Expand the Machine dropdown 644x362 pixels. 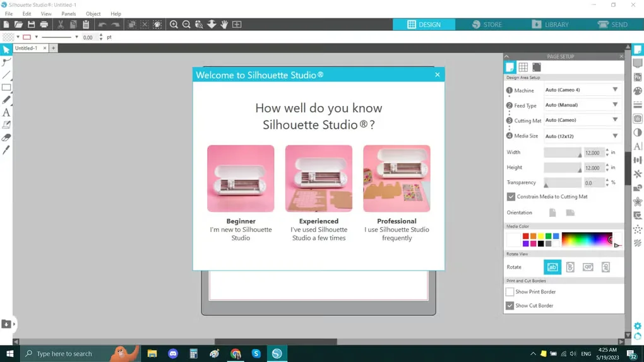pyautogui.click(x=615, y=90)
